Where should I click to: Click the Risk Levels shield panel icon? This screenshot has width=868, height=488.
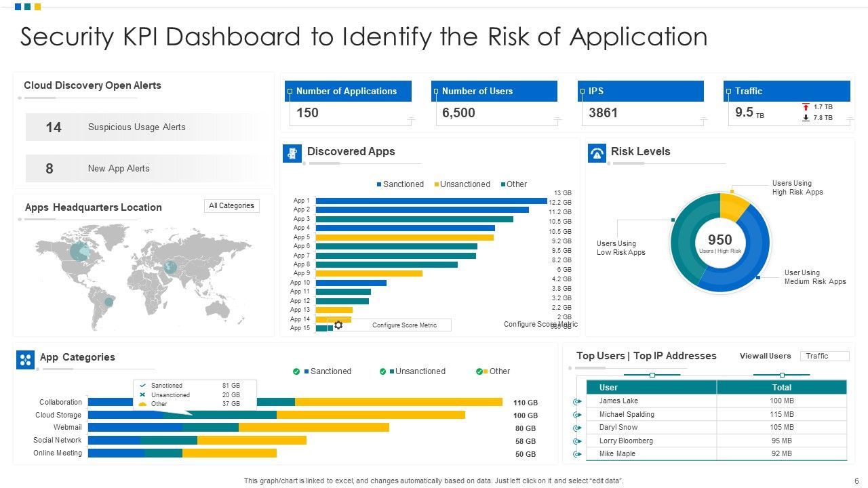595,152
